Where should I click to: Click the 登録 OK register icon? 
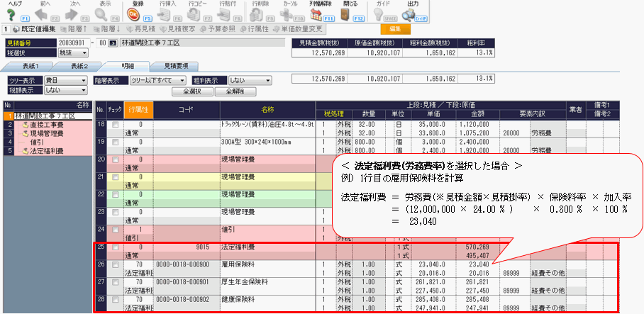pyautogui.click(x=134, y=14)
